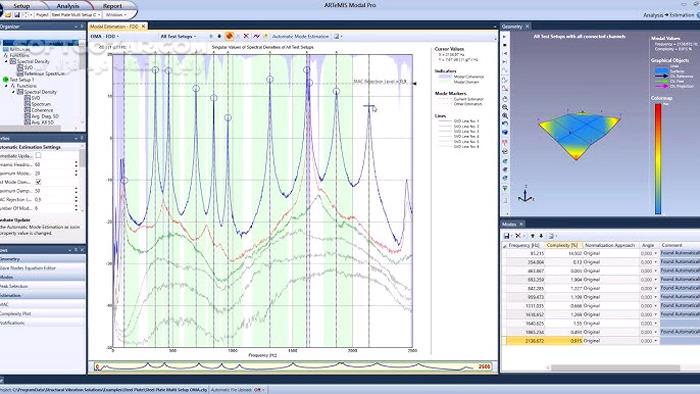Click the save project disk icon

[x=17, y=15]
